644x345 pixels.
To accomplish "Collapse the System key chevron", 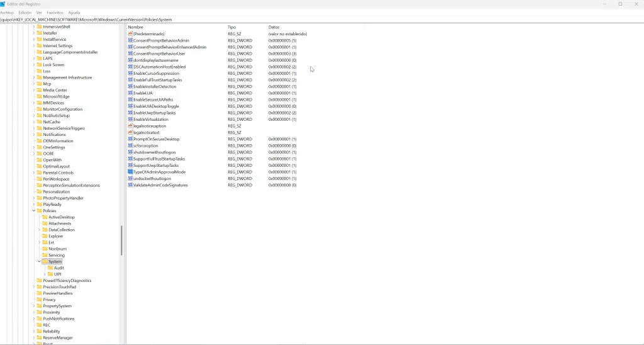I will 40,261.
